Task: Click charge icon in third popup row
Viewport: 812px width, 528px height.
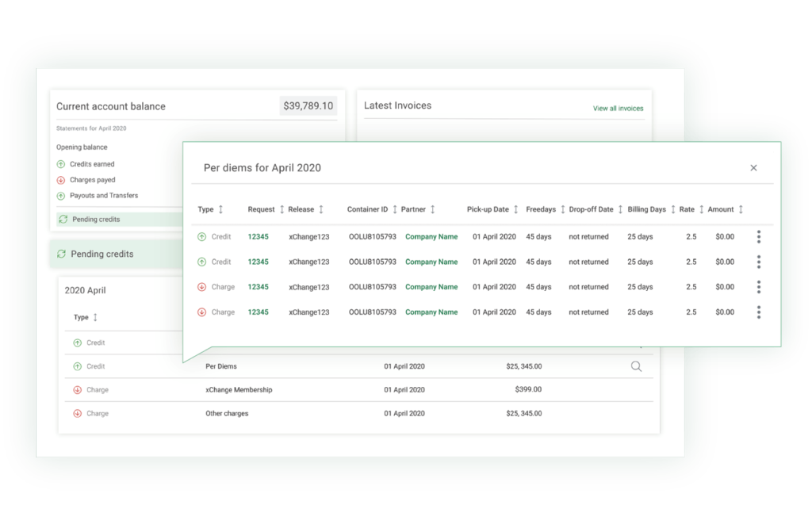Action: click(202, 287)
